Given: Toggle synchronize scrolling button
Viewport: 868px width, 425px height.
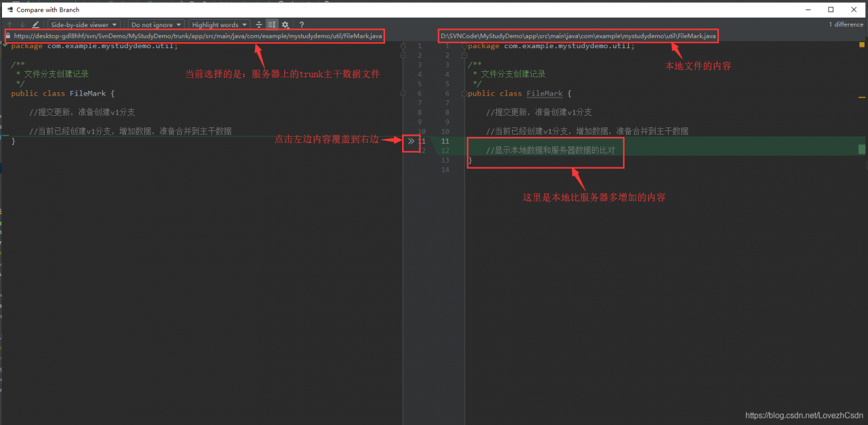Looking at the screenshot, I should 272,24.
